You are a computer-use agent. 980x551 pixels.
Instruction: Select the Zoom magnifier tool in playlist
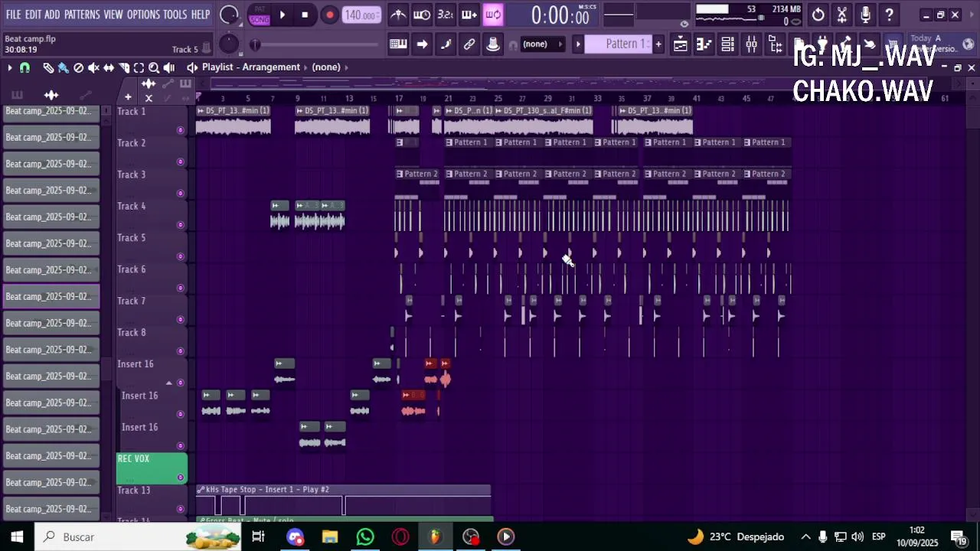[154, 67]
